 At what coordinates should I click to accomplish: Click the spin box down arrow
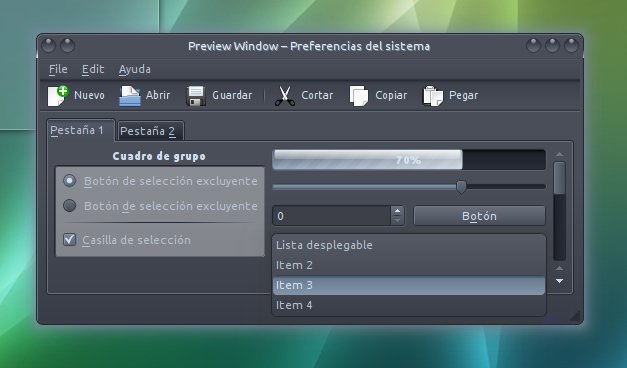pos(397,220)
